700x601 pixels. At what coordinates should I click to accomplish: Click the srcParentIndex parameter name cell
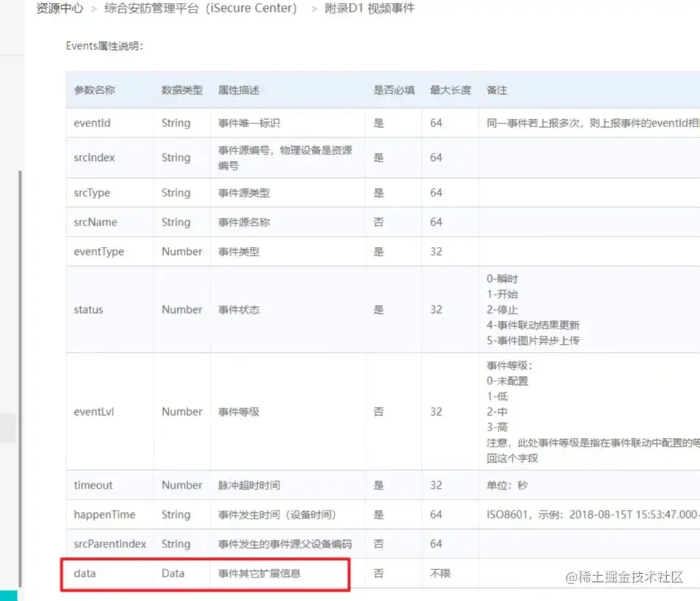click(110, 544)
